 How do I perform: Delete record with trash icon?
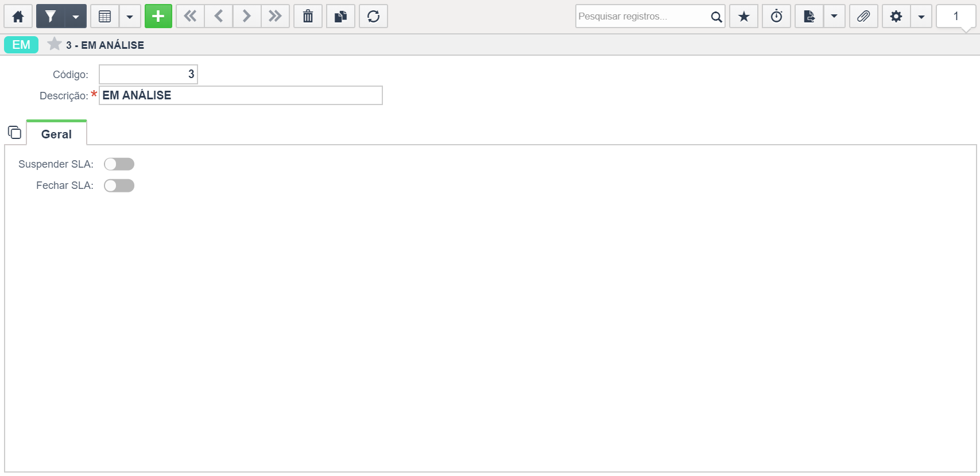pos(308,16)
